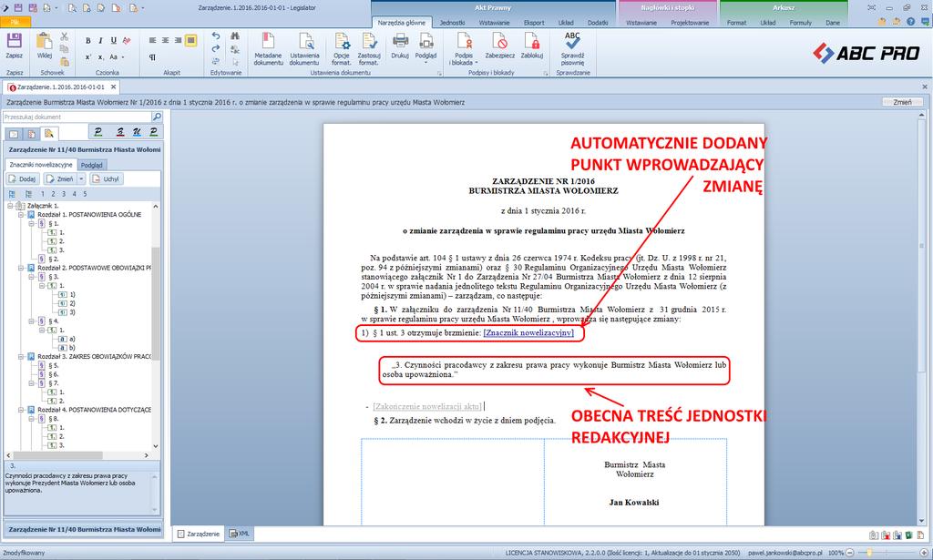Click the Zmień button beside the document title
This screenshot has width=933, height=560.
(x=902, y=102)
